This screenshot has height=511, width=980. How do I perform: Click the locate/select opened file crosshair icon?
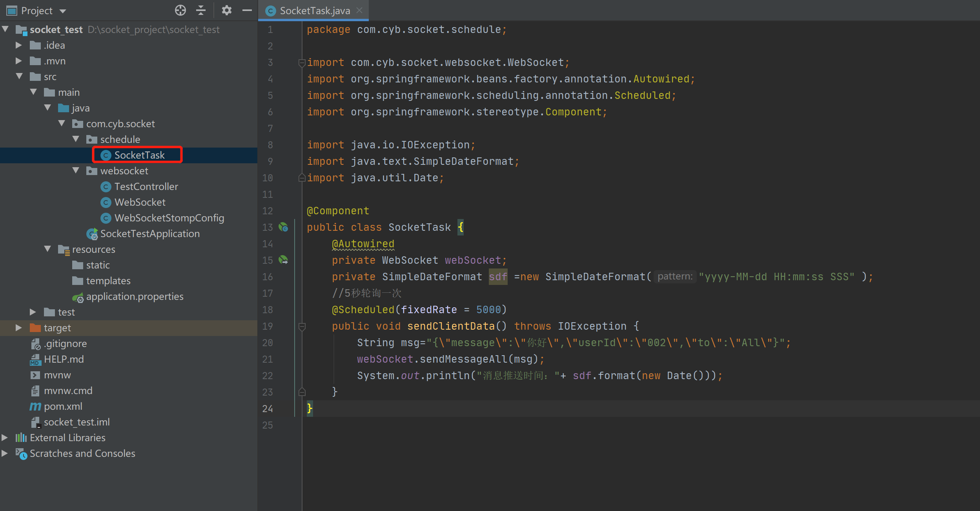pos(180,10)
